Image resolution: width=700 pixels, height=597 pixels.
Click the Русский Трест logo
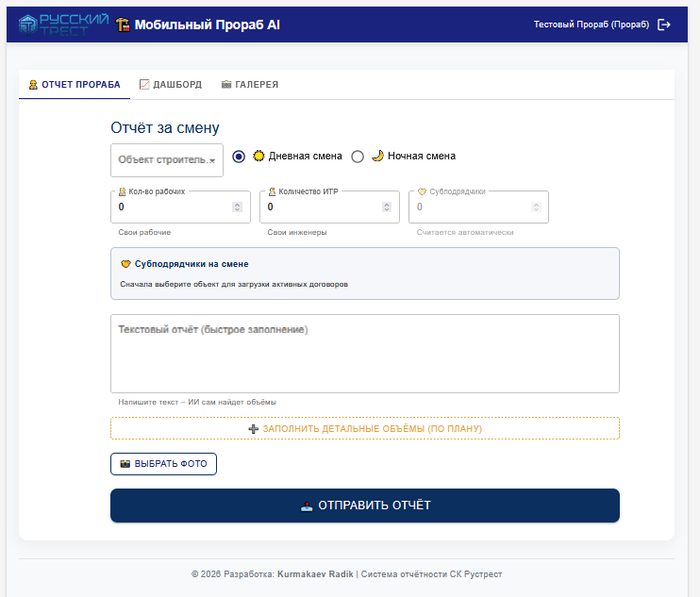[x=63, y=25]
